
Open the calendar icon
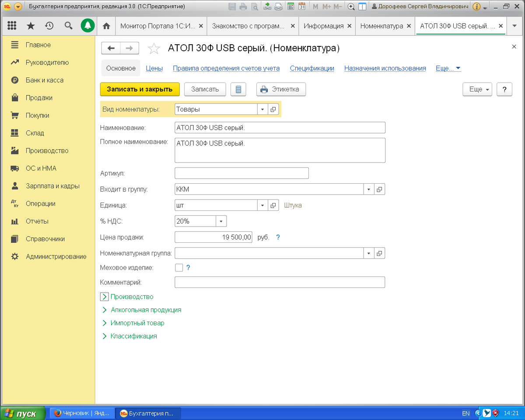[x=302, y=7]
